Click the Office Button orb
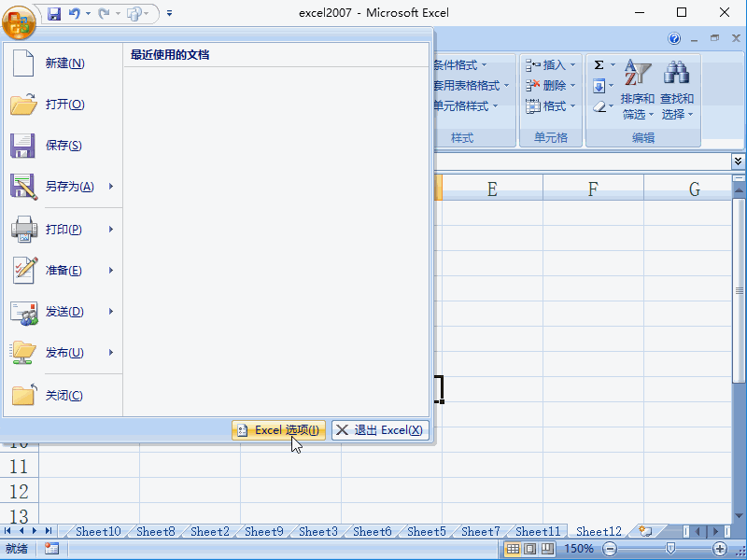747x560 pixels. point(19,21)
